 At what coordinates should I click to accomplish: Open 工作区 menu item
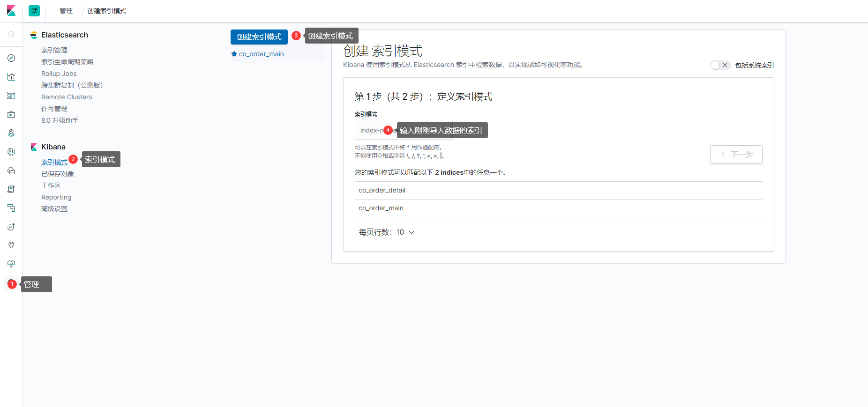(51, 185)
